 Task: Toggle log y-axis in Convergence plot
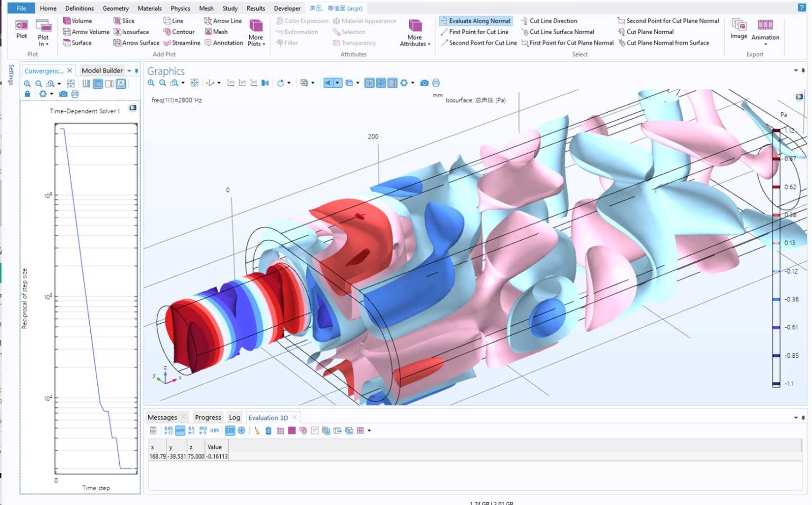98,84
